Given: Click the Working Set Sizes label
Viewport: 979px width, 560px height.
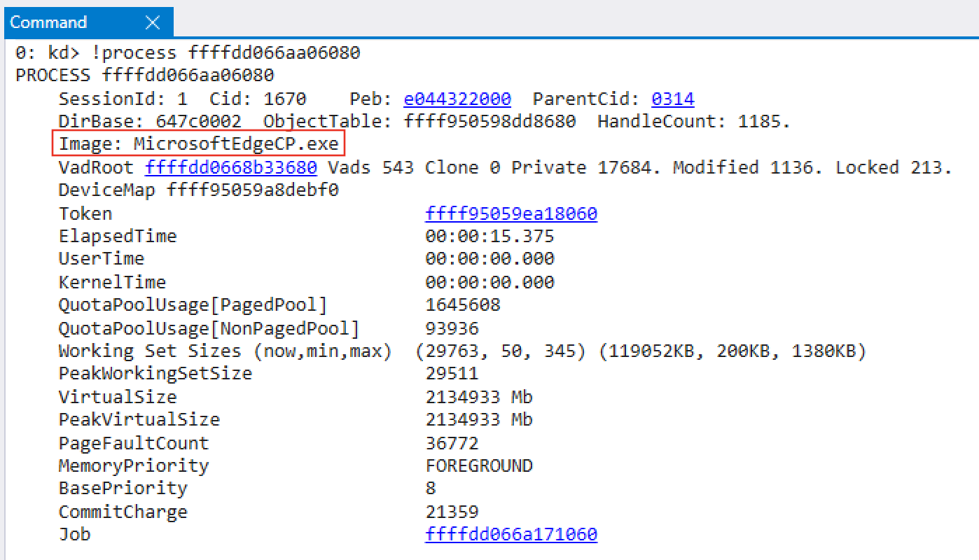Looking at the screenshot, I should coord(225,351).
